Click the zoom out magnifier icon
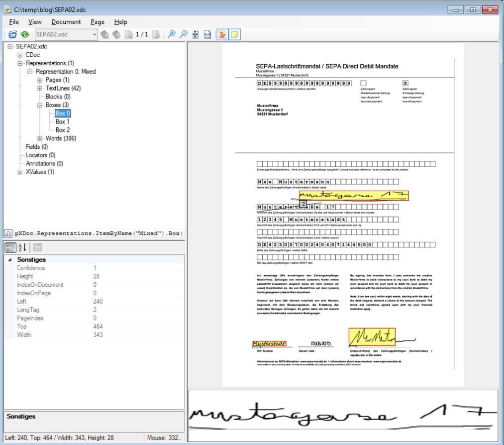 pos(184,34)
